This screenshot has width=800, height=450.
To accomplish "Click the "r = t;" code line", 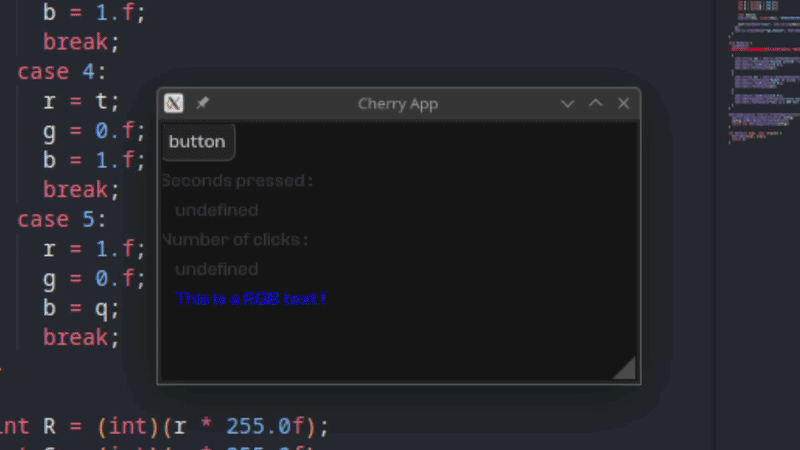I will click(x=81, y=102).
